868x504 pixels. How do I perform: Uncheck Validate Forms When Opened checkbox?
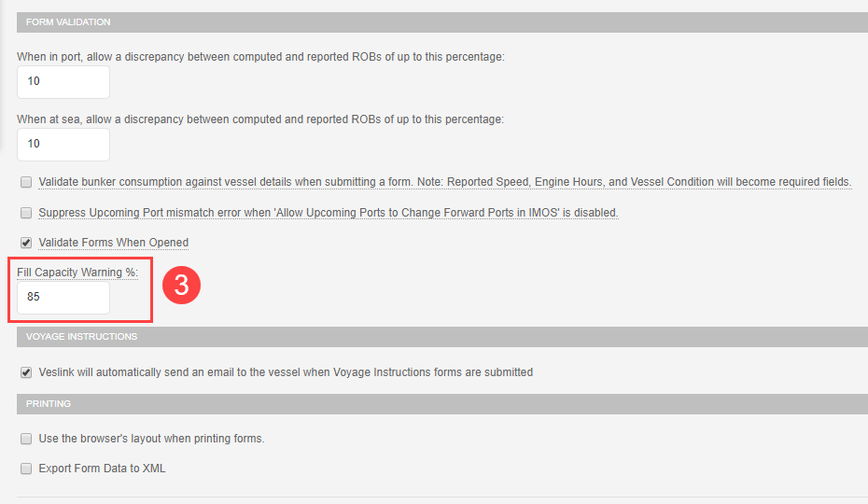point(26,243)
